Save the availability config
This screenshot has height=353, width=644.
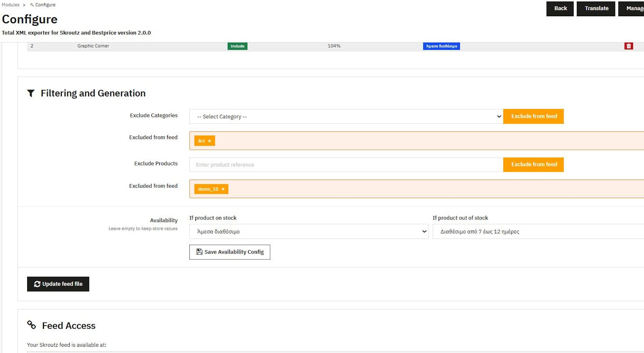230,252
